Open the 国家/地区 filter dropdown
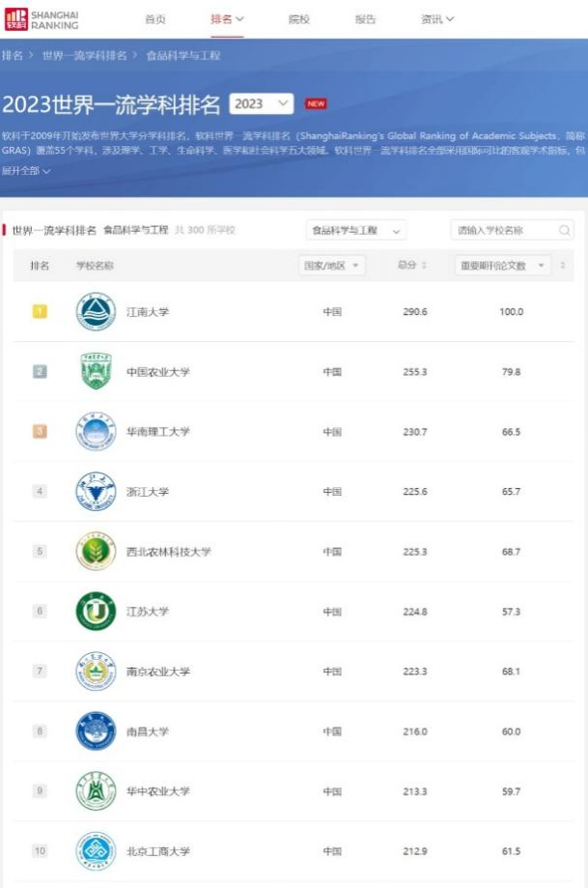 click(331, 266)
